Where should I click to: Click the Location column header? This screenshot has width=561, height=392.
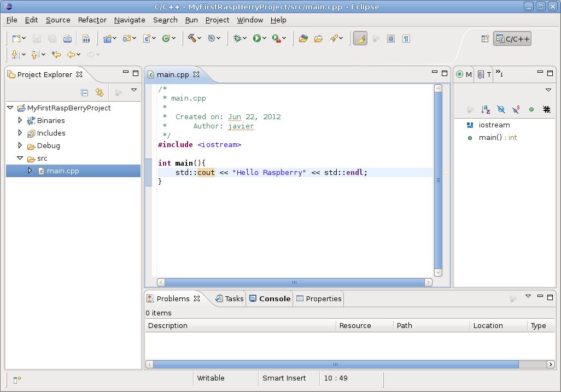[498, 325]
